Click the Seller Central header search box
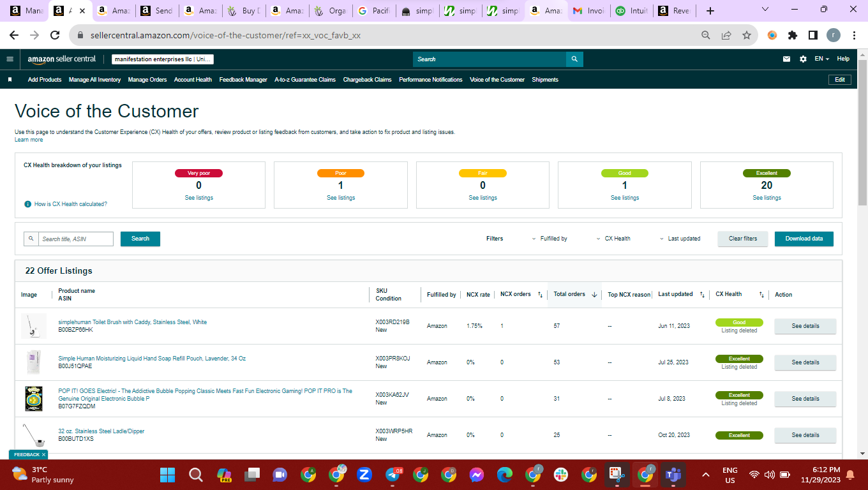 point(490,59)
